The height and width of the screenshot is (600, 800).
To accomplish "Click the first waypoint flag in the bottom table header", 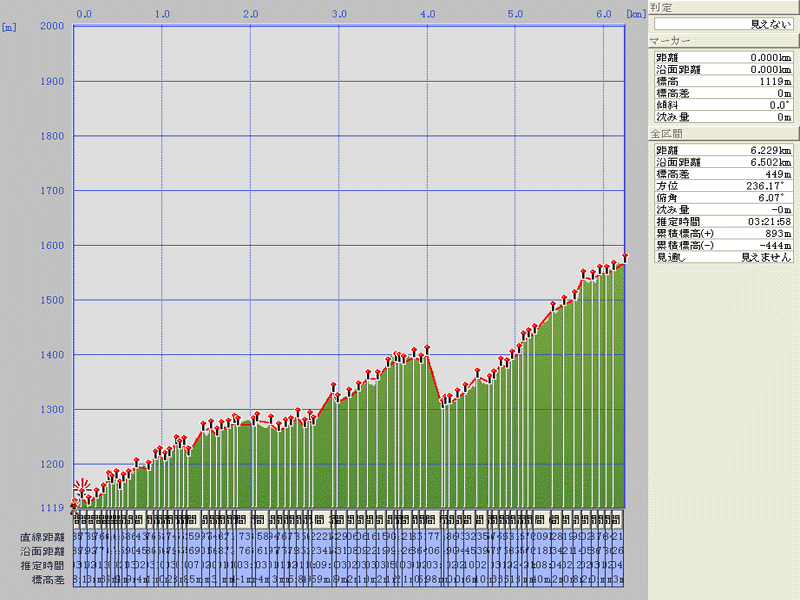I will pyautogui.click(x=77, y=520).
